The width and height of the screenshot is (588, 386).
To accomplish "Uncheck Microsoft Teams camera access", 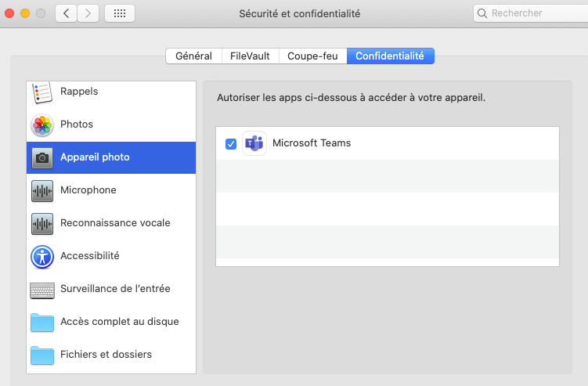I will tap(231, 143).
